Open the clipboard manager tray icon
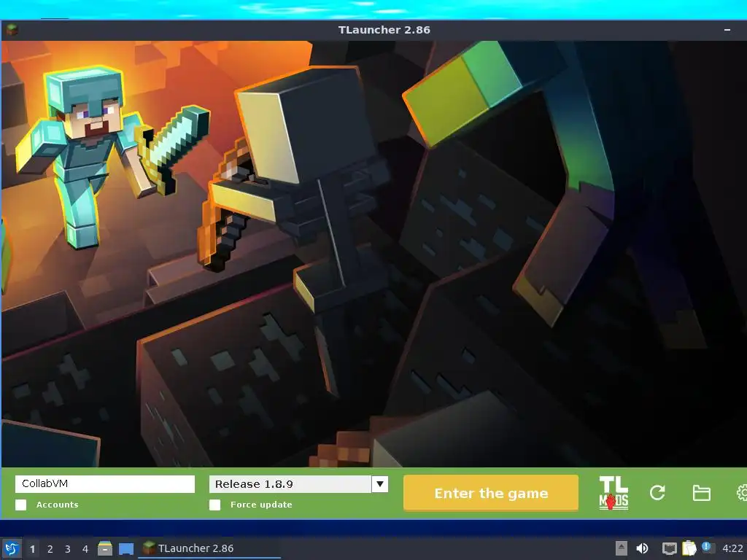Screen dimensions: 747x560 [689, 548]
